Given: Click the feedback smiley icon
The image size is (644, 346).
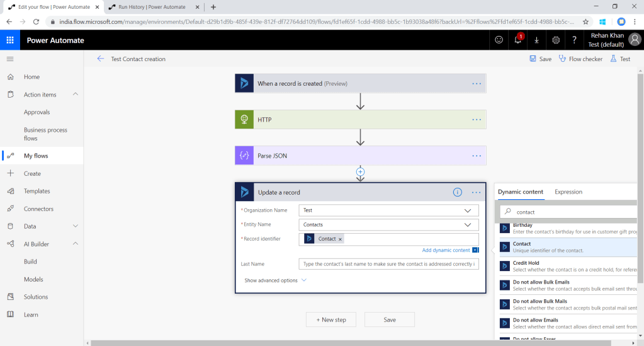Looking at the screenshot, I should pyautogui.click(x=499, y=40).
